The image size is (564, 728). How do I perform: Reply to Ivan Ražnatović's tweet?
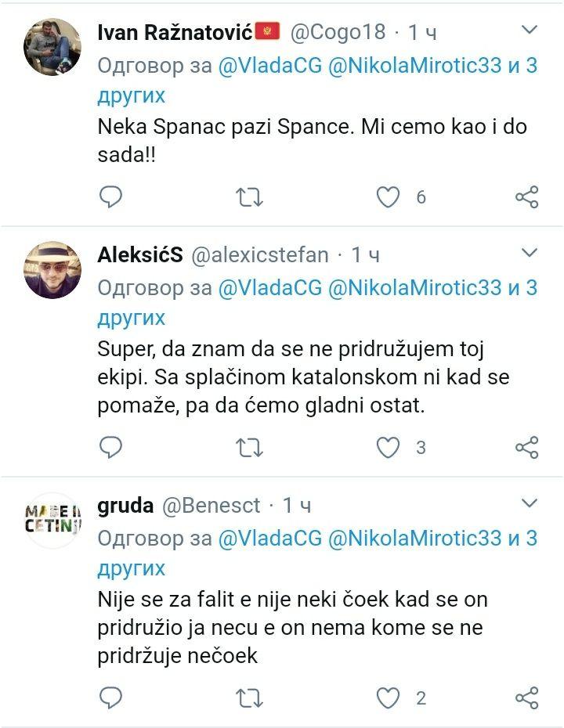[111, 197]
